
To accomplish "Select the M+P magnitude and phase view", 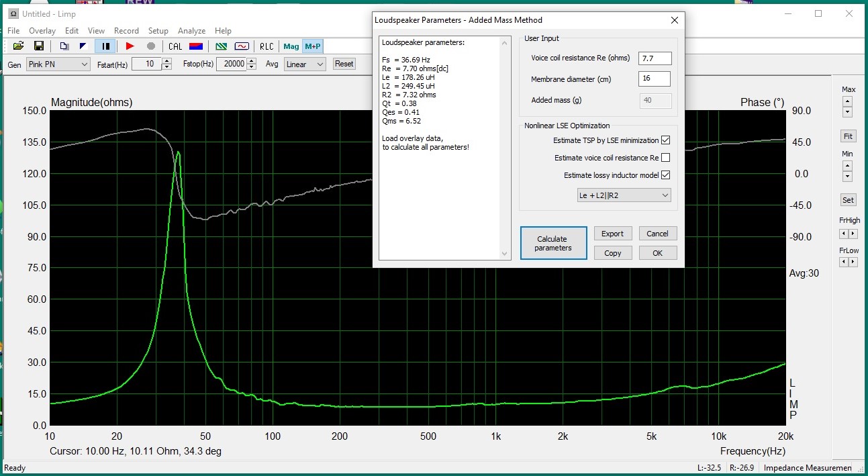I will point(312,46).
